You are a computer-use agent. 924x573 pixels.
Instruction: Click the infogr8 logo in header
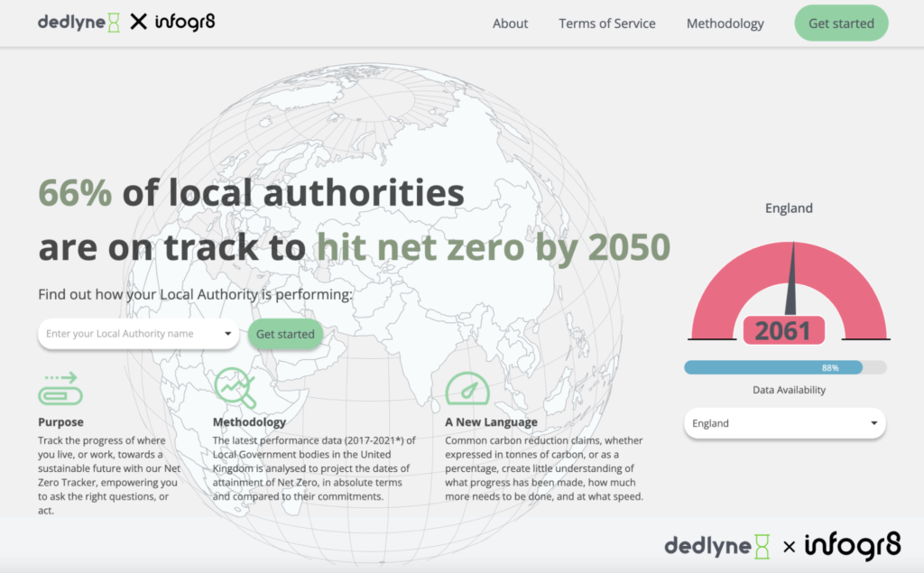coord(185,22)
